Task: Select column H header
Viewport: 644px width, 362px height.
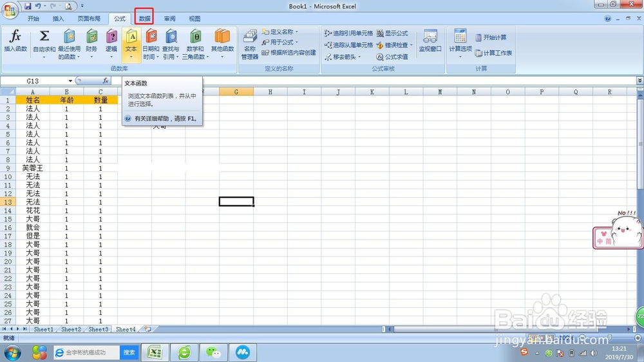Action: (x=270, y=91)
